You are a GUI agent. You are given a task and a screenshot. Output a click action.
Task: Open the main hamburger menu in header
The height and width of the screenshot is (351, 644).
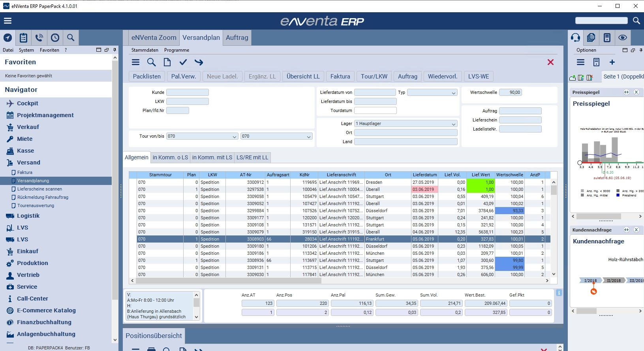(8, 21)
